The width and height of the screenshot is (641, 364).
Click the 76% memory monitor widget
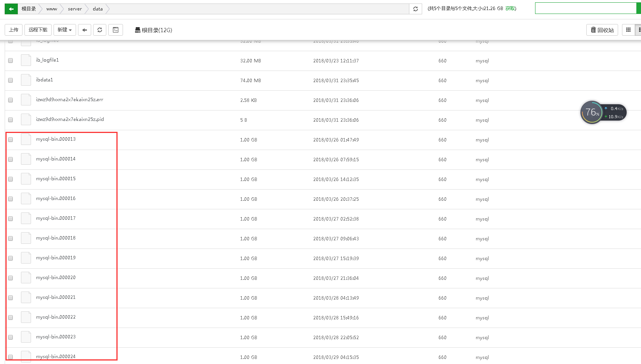click(x=592, y=112)
